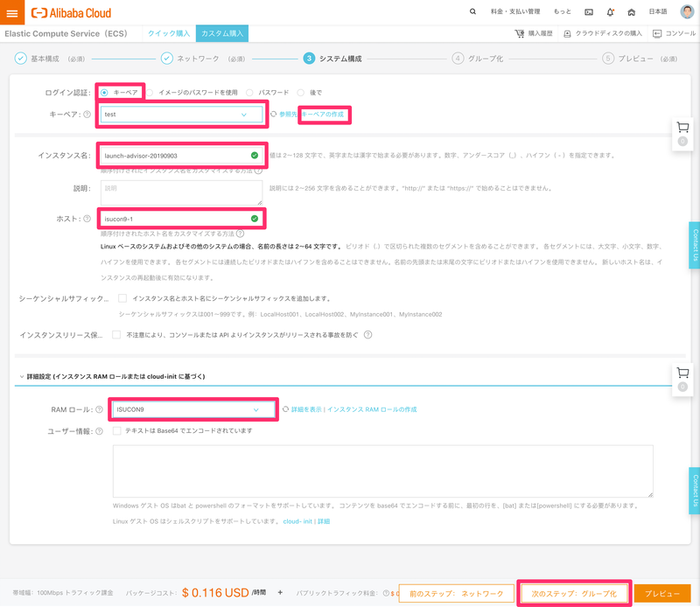This screenshot has height=607, width=700.
Task: Go to step 4 グループ化
Action: [x=477, y=59]
